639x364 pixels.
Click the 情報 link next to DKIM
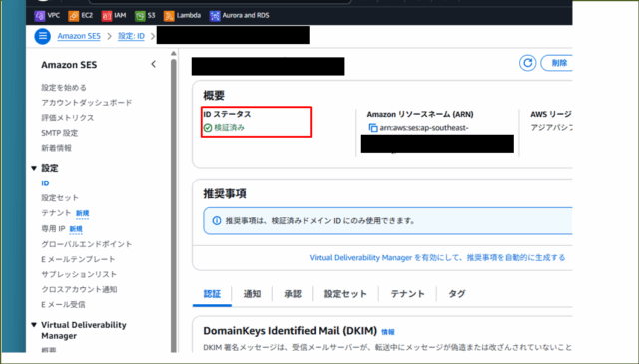pyautogui.click(x=388, y=332)
